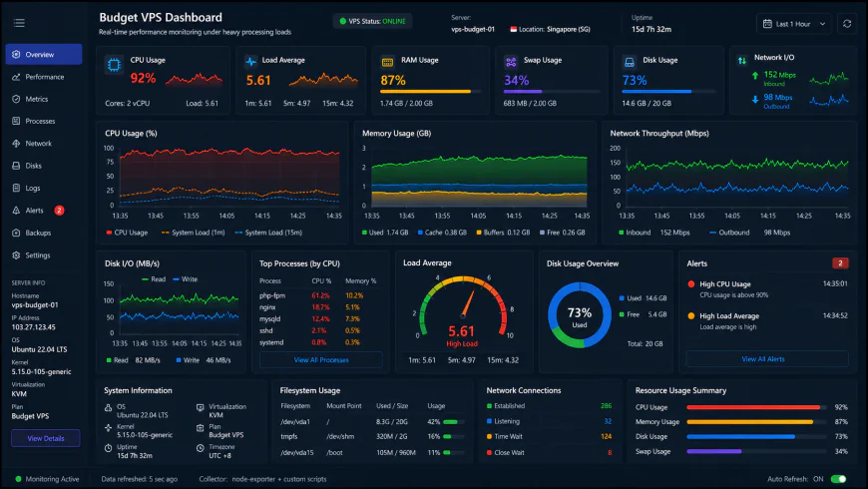Image resolution: width=868 pixels, height=489 pixels.
Task: Go to Performance in the sidebar
Action: pyautogui.click(x=44, y=77)
